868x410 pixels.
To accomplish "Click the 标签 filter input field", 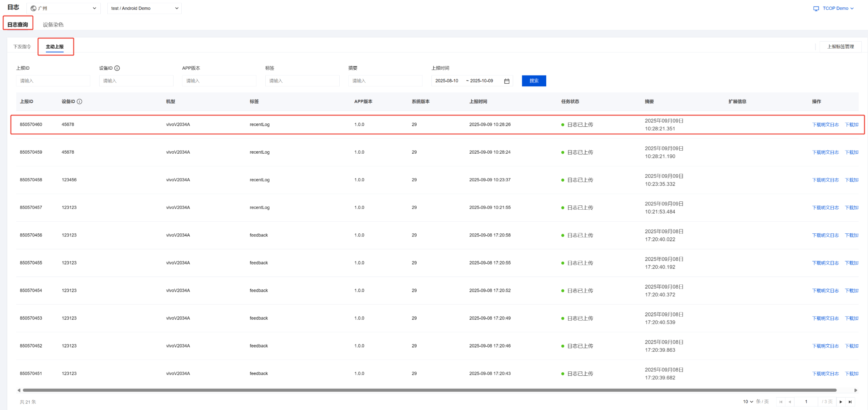I will 302,81.
